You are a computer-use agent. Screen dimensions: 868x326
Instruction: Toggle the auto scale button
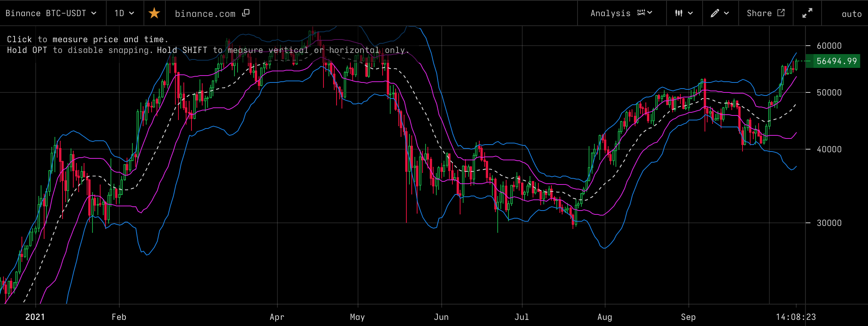pyautogui.click(x=851, y=14)
